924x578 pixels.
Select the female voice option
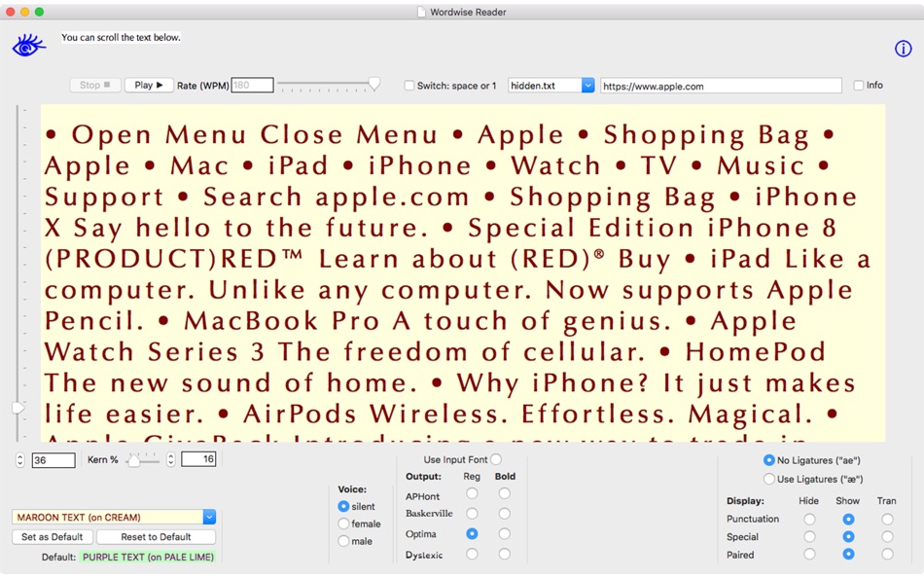[x=343, y=524]
